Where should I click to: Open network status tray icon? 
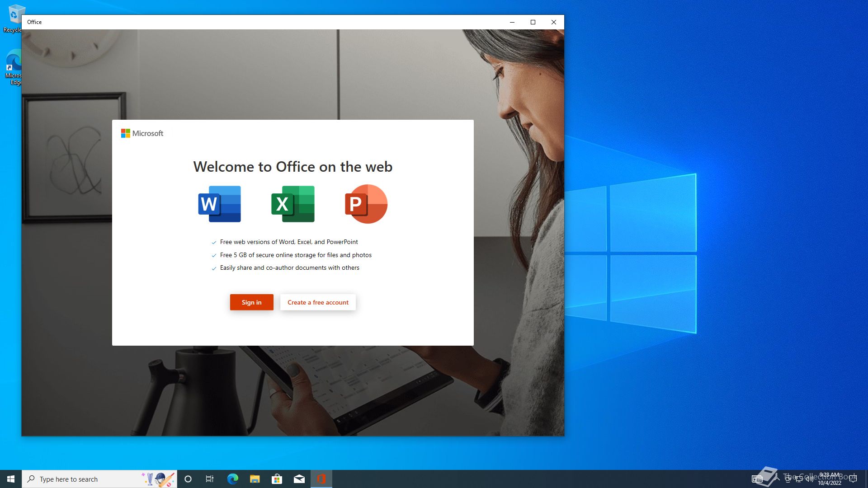click(799, 479)
